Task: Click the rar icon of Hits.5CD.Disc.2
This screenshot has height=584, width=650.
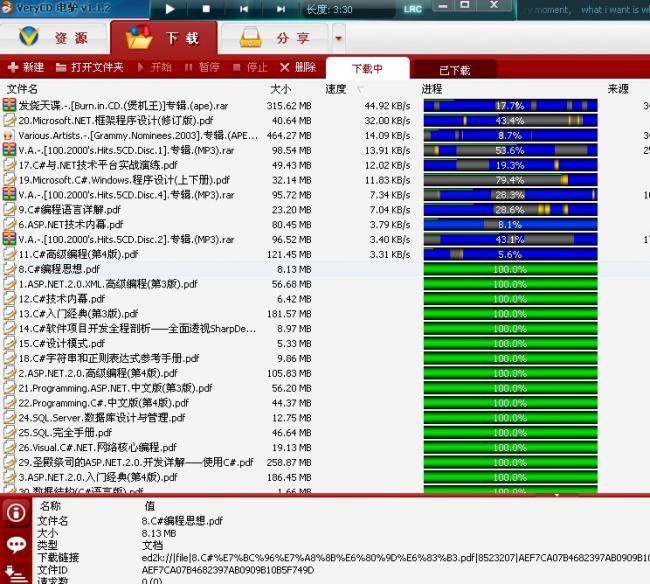Action: click(x=9, y=239)
